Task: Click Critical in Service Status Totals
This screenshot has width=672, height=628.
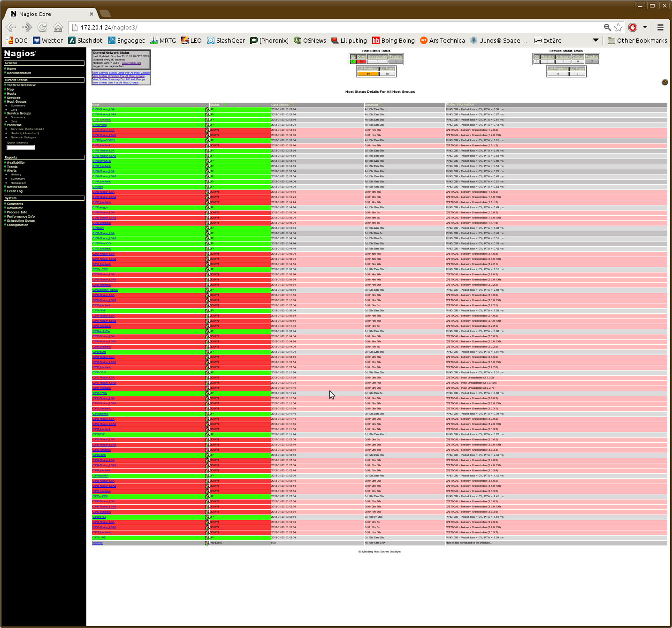Action: click(x=578, y=57)
